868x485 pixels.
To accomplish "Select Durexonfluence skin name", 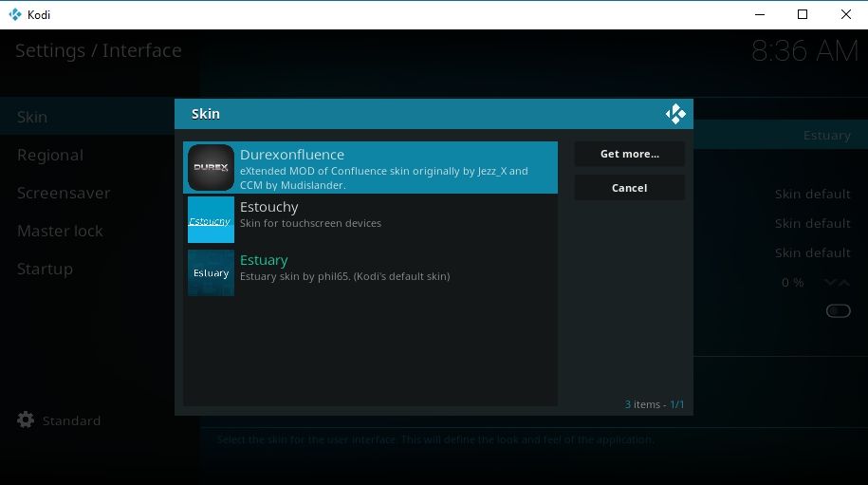I will [x=292, y=155].
